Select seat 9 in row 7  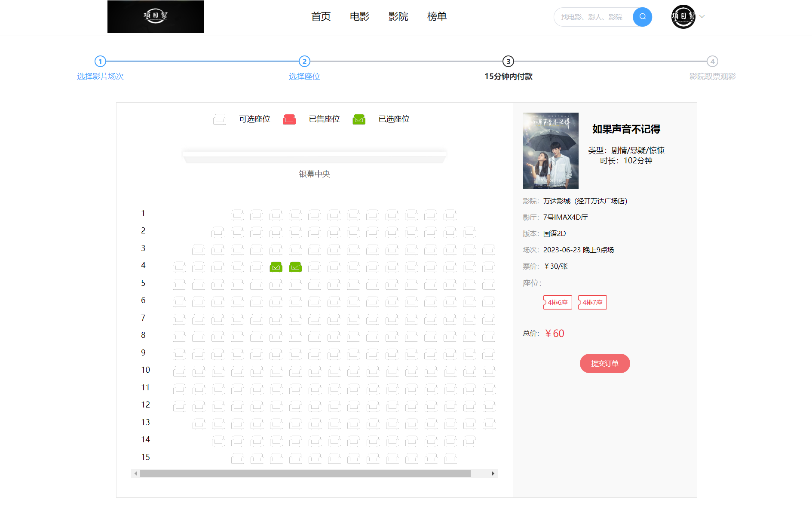334,319
